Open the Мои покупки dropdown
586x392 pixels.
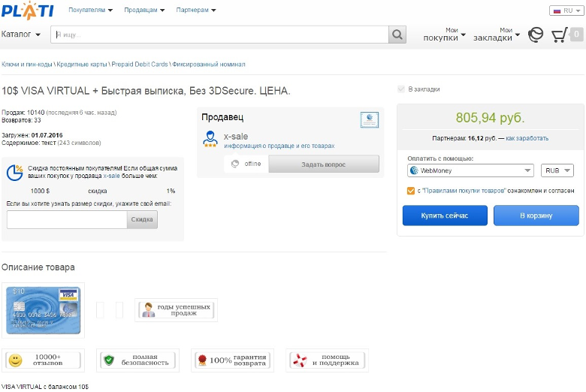[x=444, y=35]
